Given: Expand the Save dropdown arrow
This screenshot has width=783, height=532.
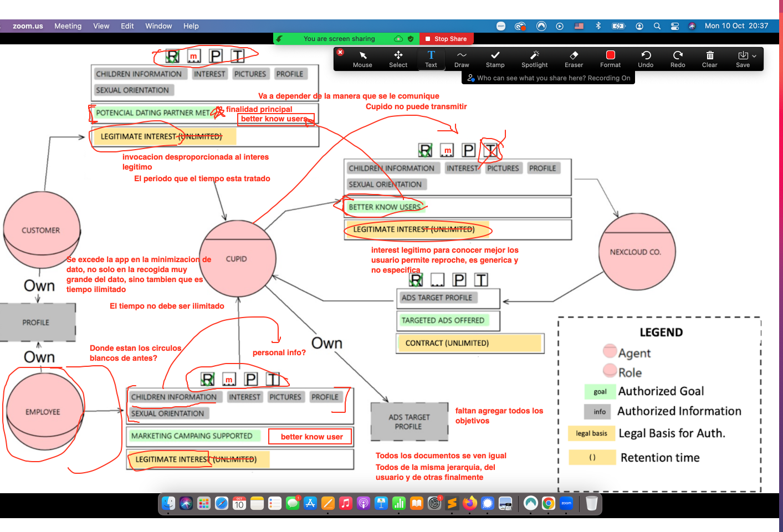Looking at the screenshot, I should [x=754, y=56].
